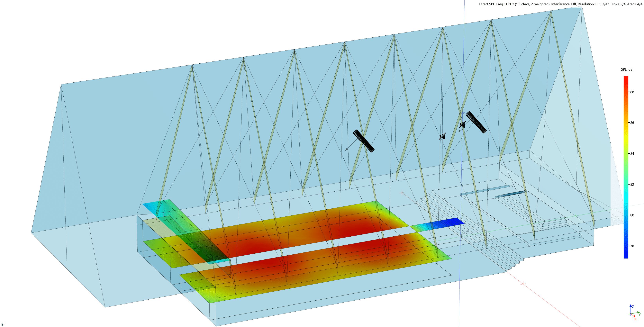Click the red cross marker on X axis line
Viewport: 644px width, 327px height.
tap(523, 284)
